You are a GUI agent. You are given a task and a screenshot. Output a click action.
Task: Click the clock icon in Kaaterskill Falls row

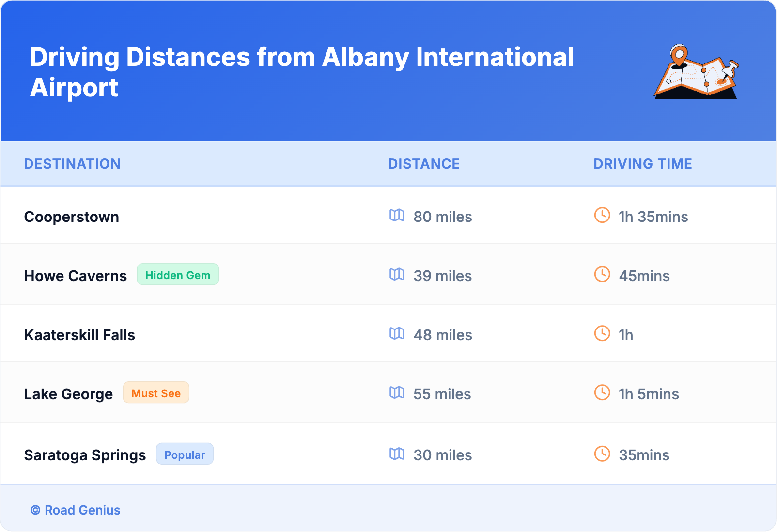602,333
